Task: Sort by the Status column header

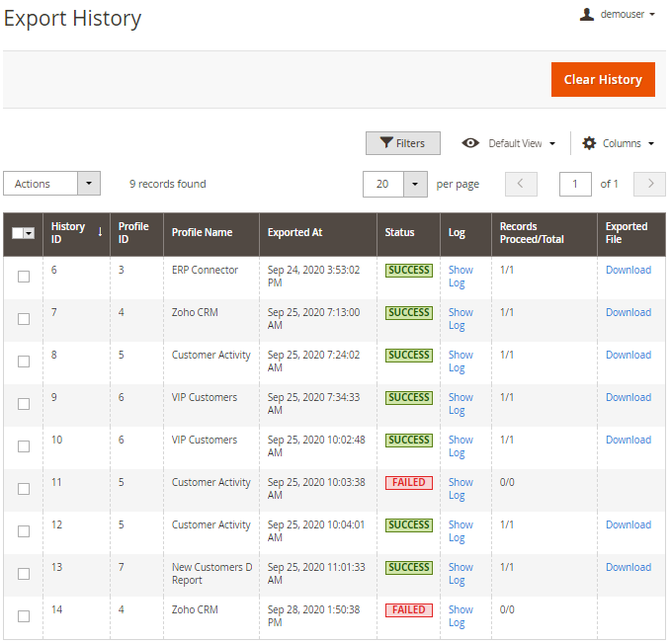Action: 399,233
